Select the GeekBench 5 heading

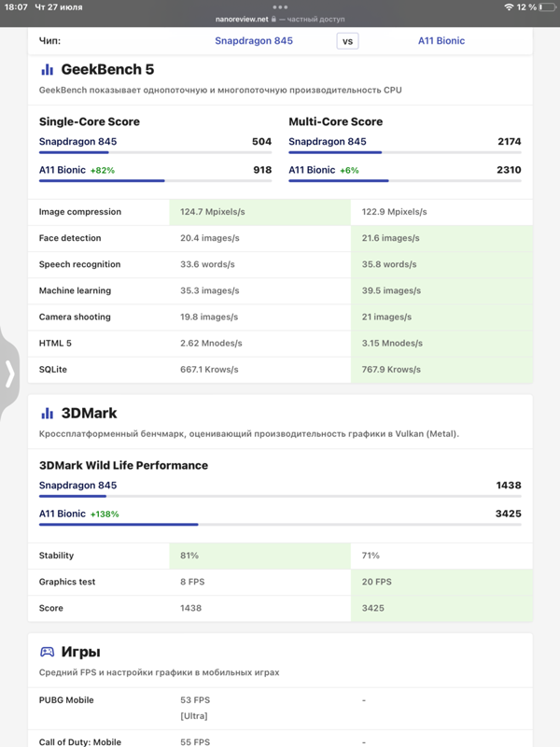click(x=107, y=69)
